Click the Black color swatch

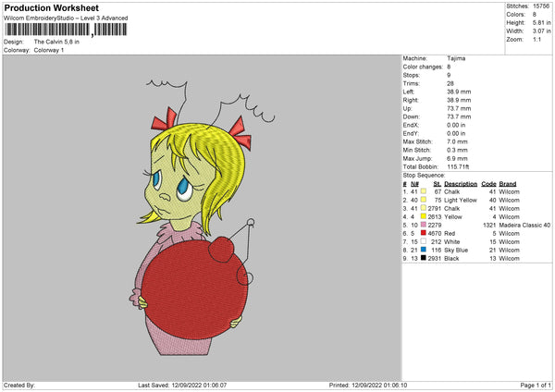(x=424, y=258)
